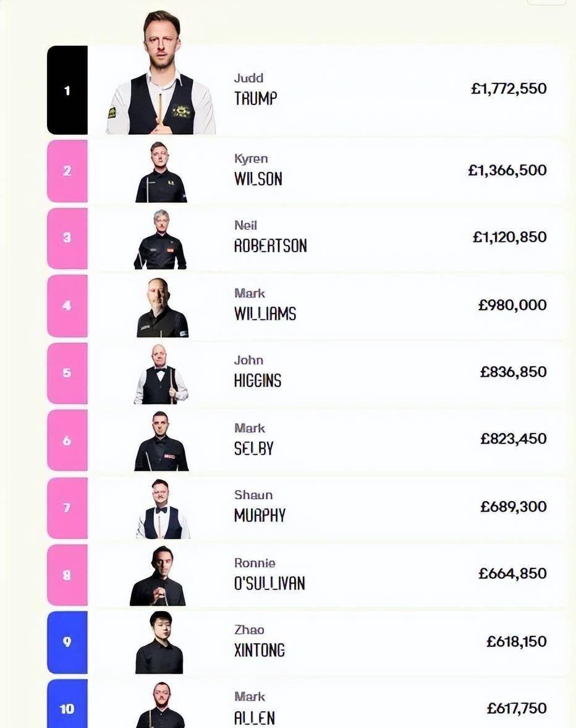The image size is (576, 728).
Task: Click the thumbnail beside Shaun Murphy
Action: pos(162,508)
